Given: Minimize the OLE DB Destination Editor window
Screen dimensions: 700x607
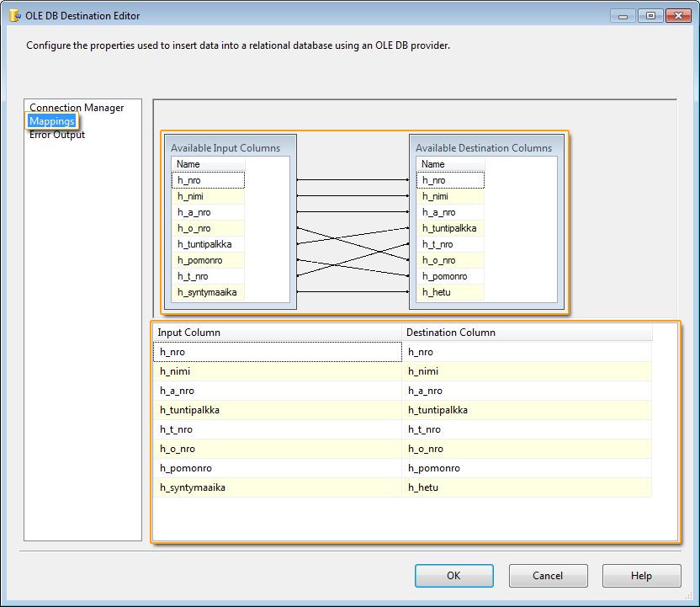Looking at the screenshot, I should coord(623,16).
